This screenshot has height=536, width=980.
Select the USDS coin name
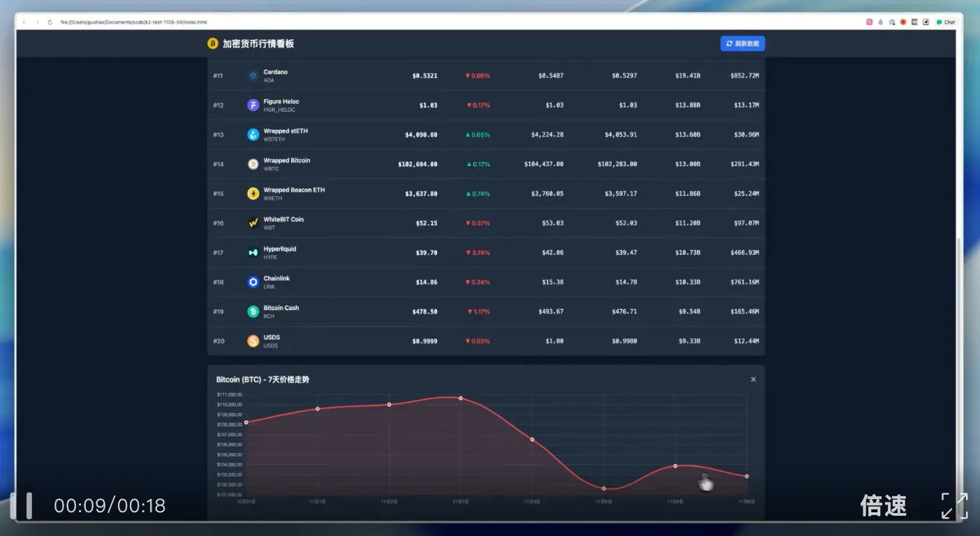(272, 337)
